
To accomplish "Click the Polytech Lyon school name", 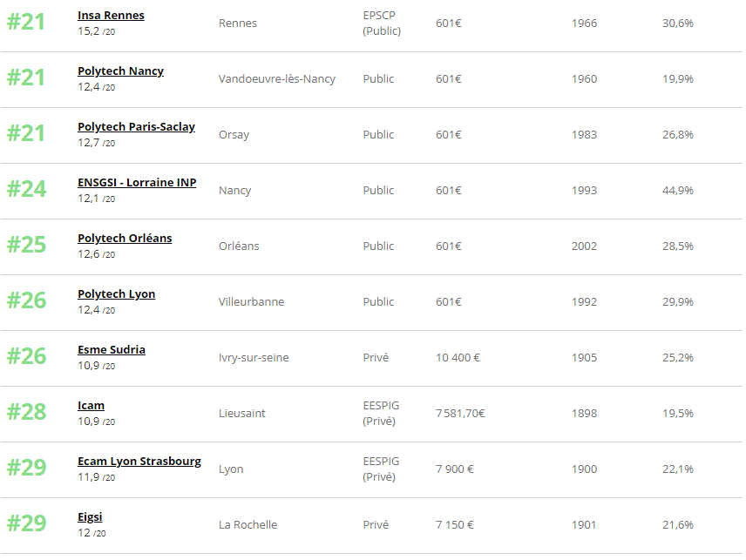I will pyautogui.click(x=116, y=294).
